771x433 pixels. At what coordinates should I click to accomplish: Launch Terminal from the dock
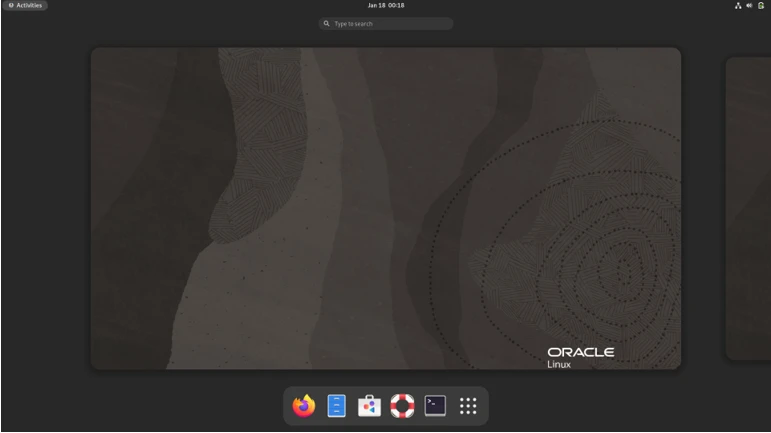(x=435, y=406)
